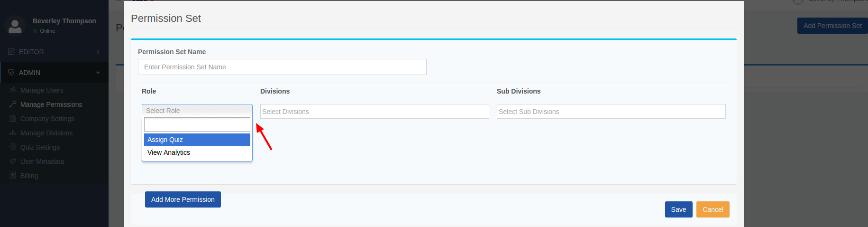
Task: Click the Editor pencil icon in the sidebar
Action: [11, 51]
